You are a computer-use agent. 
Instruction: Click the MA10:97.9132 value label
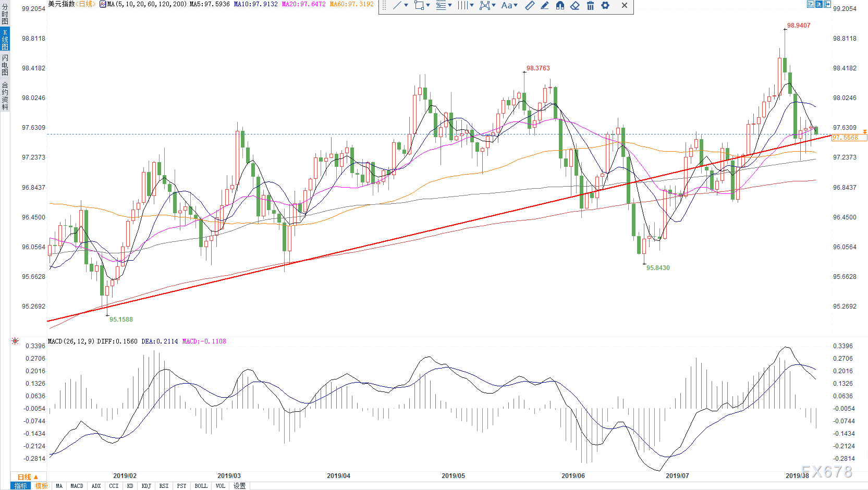pyautogui.click(x=255, y=4)
